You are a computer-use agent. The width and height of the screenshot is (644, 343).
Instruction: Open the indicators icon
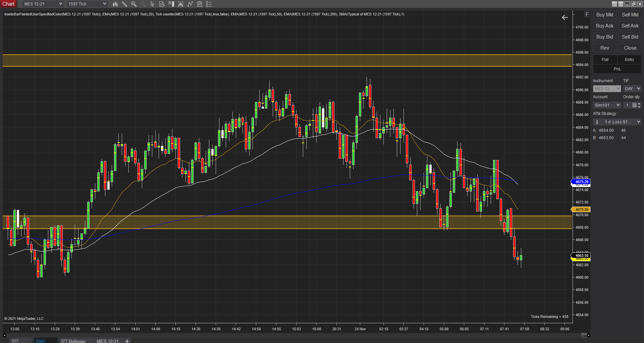pos(190,4)
